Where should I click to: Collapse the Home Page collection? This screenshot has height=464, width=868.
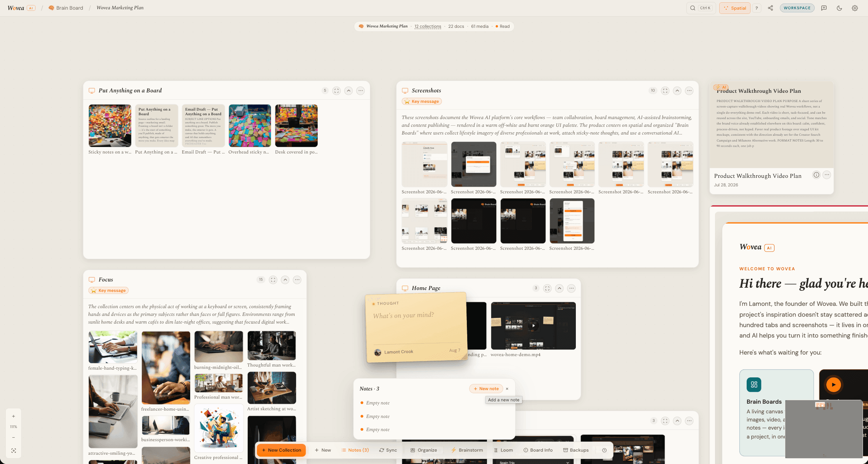point(559,288)
